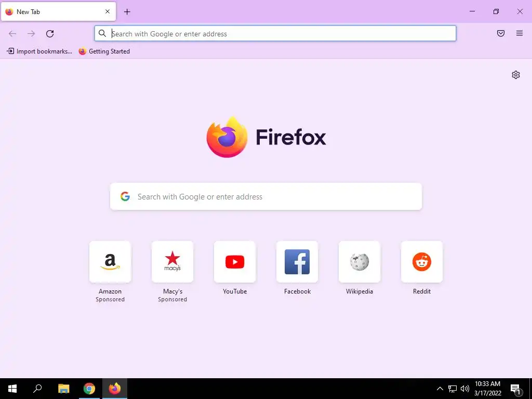The image size is (532, 399).
Task: Restore down the Firefox window
Action: pyautogui.click(x=496, y=11)
